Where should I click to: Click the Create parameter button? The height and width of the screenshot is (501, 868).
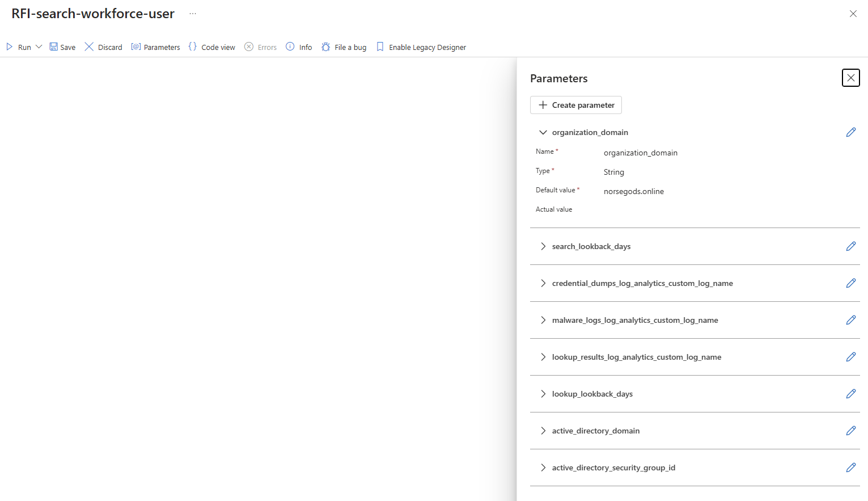(576, 105)
